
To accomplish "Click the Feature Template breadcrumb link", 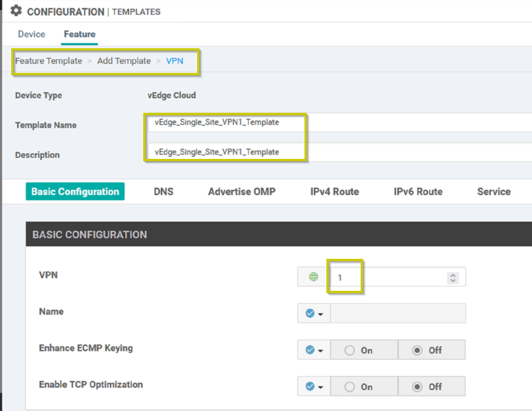I will coord(48,61).
